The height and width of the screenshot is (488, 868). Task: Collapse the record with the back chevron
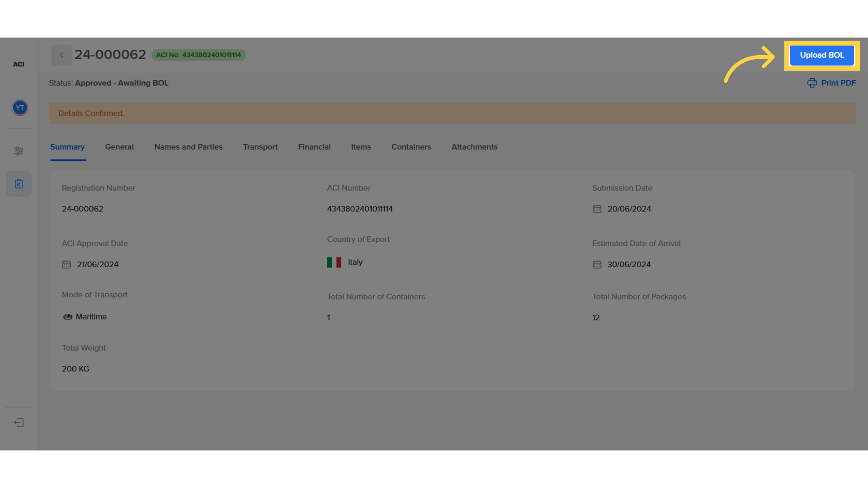point(61,55)
